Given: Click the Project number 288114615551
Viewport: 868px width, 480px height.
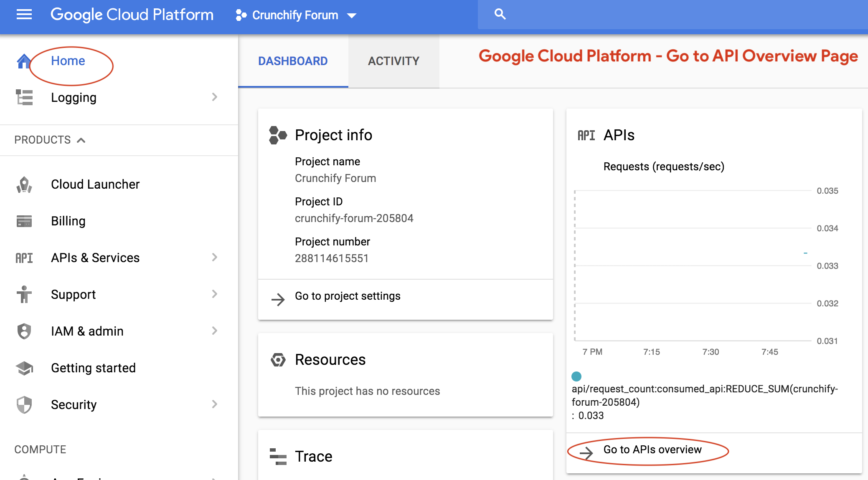Looking at the screenshot, I should [332, 258].
